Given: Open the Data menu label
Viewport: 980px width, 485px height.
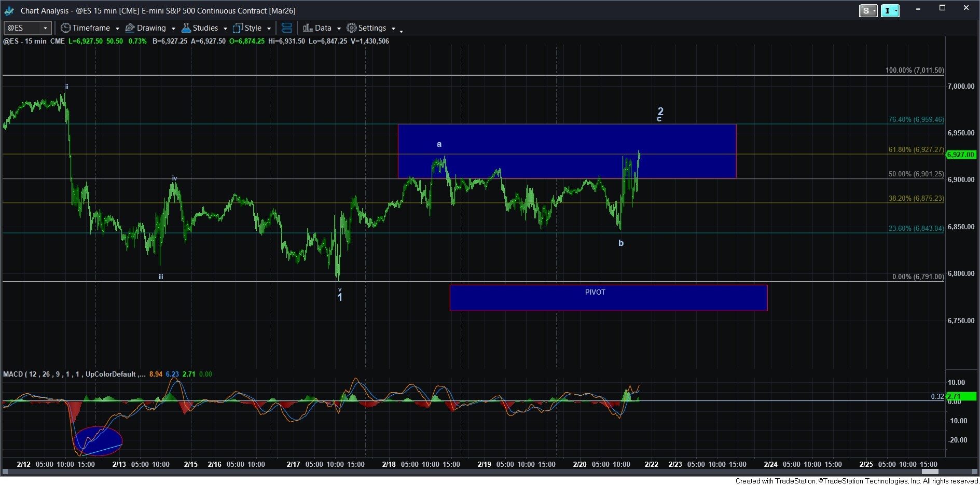Looking at the screenshot, I should [x=323, y=28].
